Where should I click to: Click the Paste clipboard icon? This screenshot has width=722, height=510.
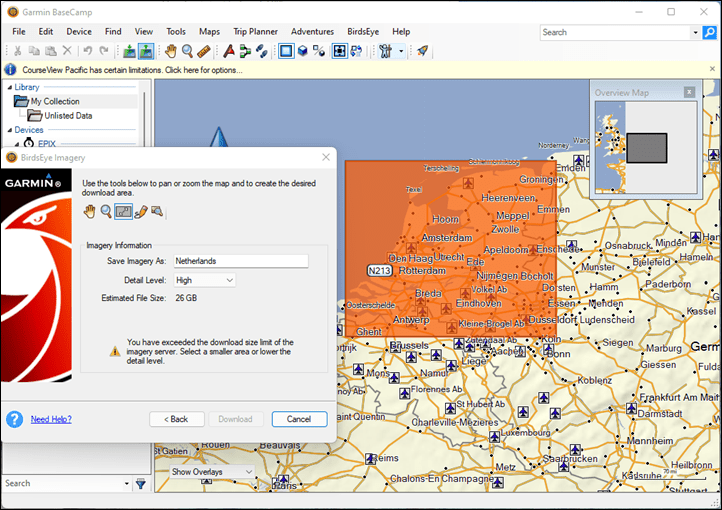51,51
